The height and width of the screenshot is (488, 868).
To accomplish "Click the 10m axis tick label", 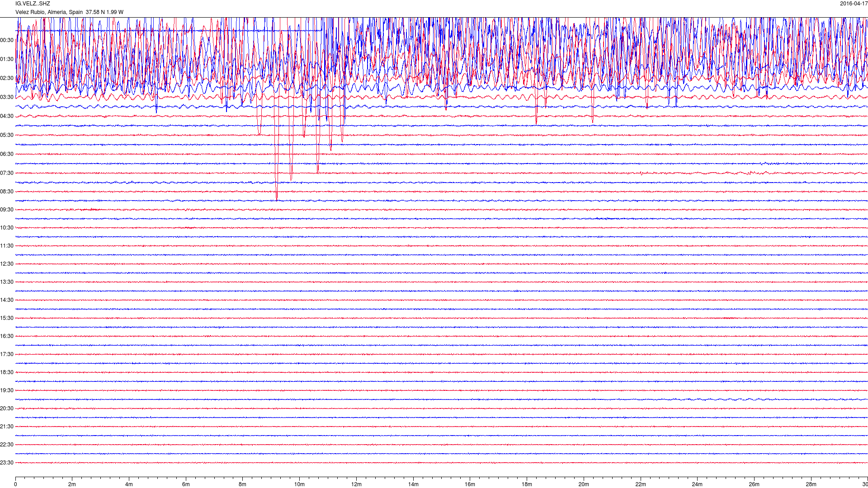I will (x=299, y=484).
